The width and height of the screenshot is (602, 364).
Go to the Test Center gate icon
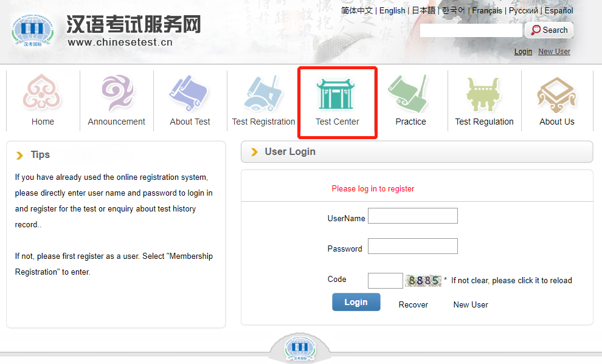coord(337,94)
